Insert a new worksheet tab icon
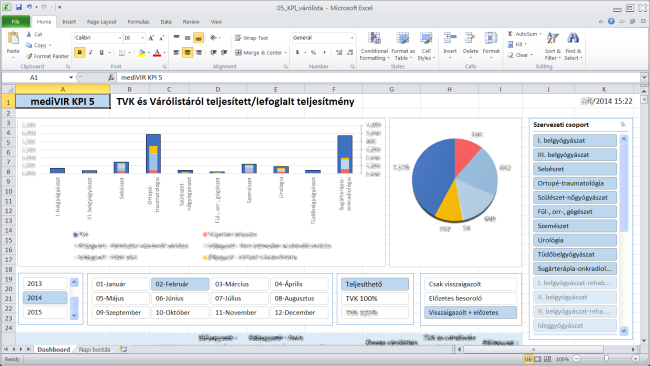Screen dimensions: 650x366 pyautogui.click(x=123, y=349)
